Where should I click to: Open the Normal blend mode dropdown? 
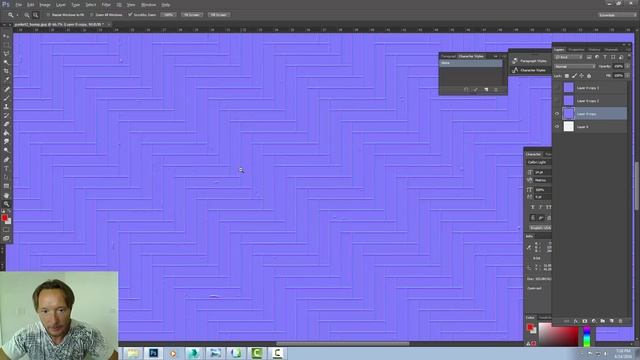(574, 66)
